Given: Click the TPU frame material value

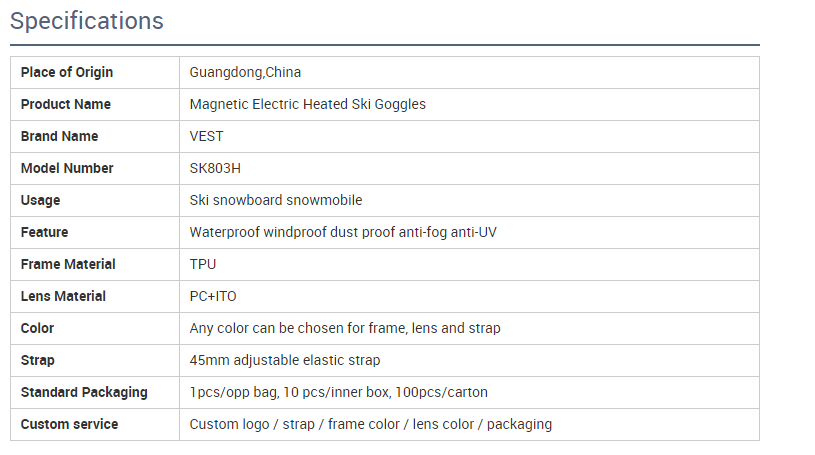Looking at the screenshot, I should (203, 264).
